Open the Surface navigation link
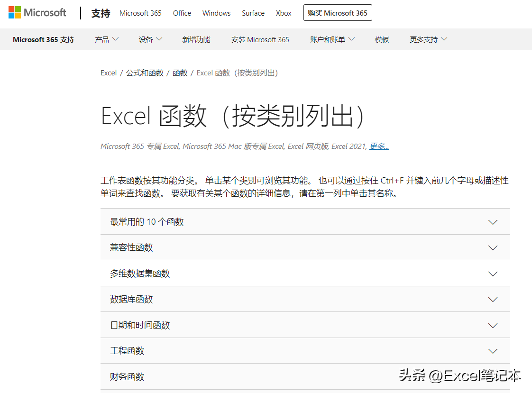The image size is (532, 393). (x=253, y=13)
